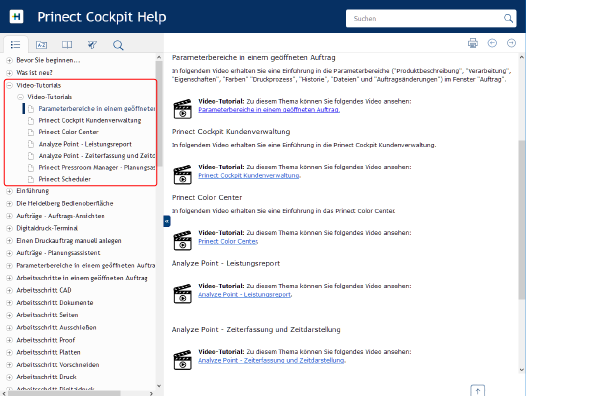The image size is (605, 396).
Task: Open the Search tab magnifier icon
Action: click(x=118, y=45)
